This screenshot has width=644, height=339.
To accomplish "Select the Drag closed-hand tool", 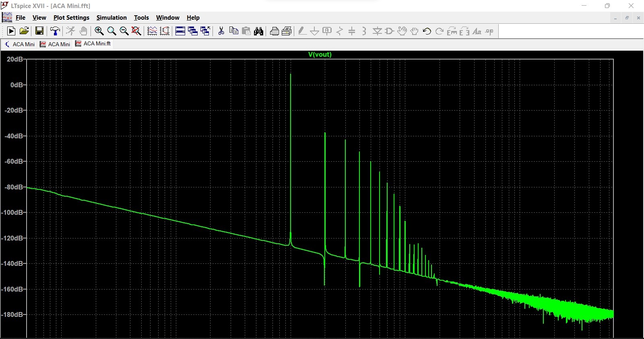I will click(415, 31).
